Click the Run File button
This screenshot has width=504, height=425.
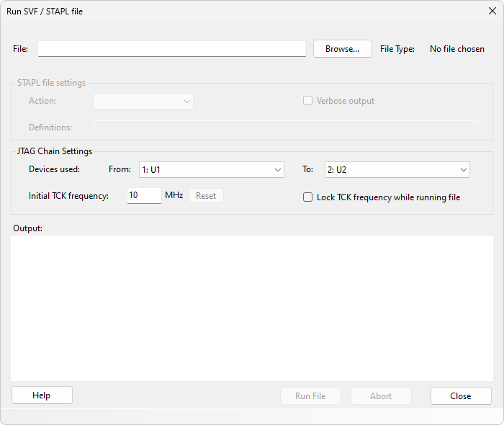tap(310, 396)
